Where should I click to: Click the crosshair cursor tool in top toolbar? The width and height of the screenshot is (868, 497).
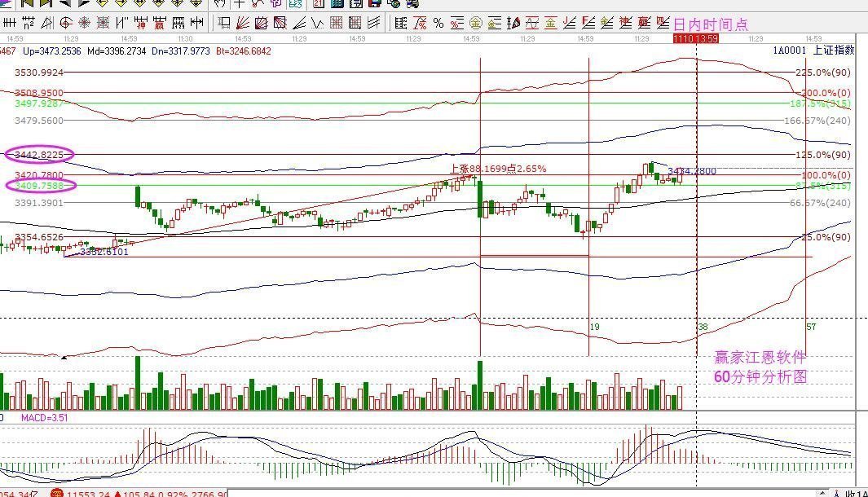[x=239, y=3]
